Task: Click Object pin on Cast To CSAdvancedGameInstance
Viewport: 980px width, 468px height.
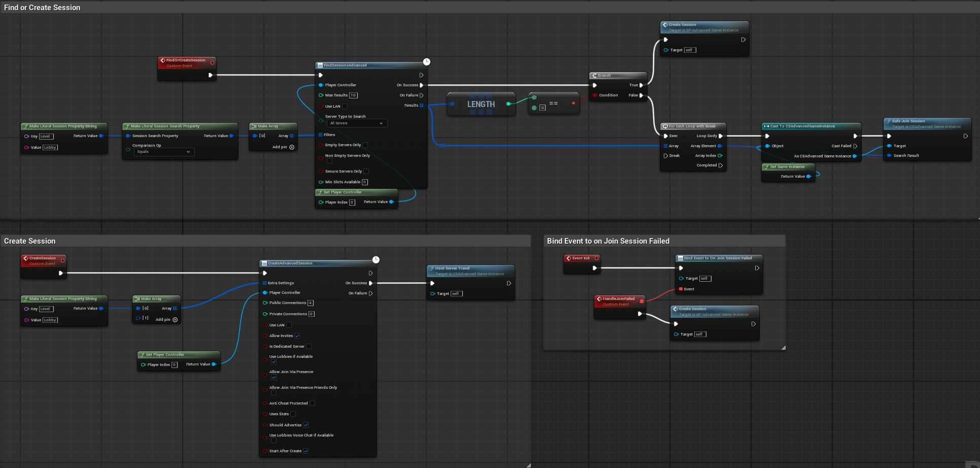Action: [x=767, y=146]
